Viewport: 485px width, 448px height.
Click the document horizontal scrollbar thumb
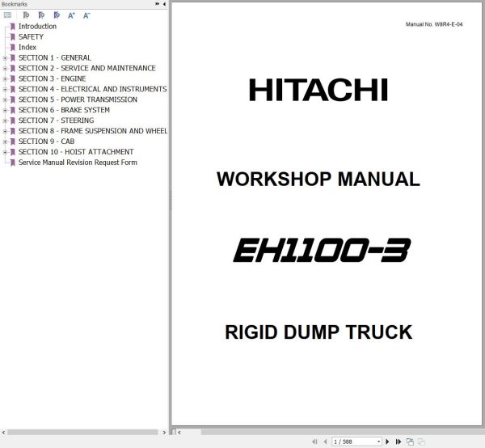click(343, 432)
